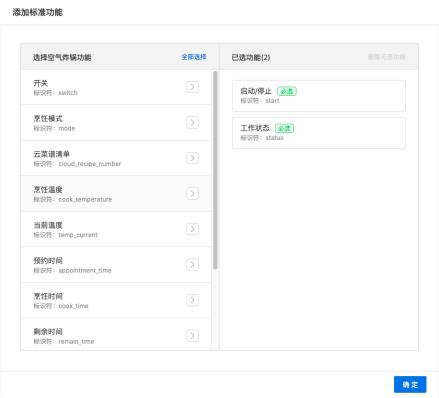Add 当前温度 function via arrow icon

point(192,229)
